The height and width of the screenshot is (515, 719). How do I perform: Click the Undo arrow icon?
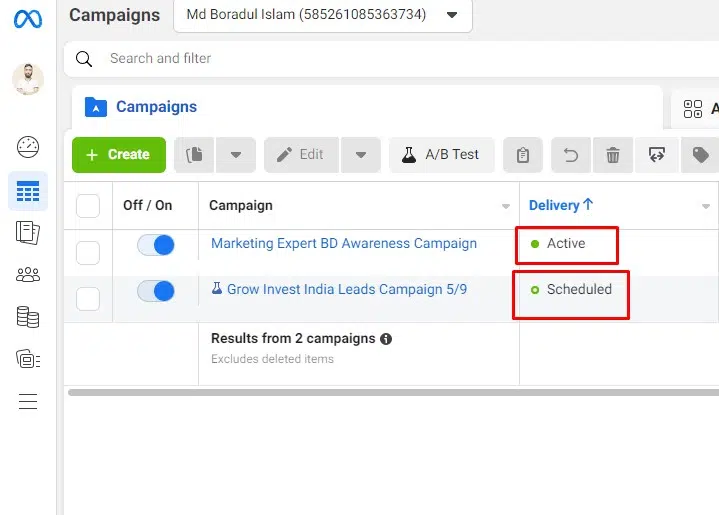point(571,155)
